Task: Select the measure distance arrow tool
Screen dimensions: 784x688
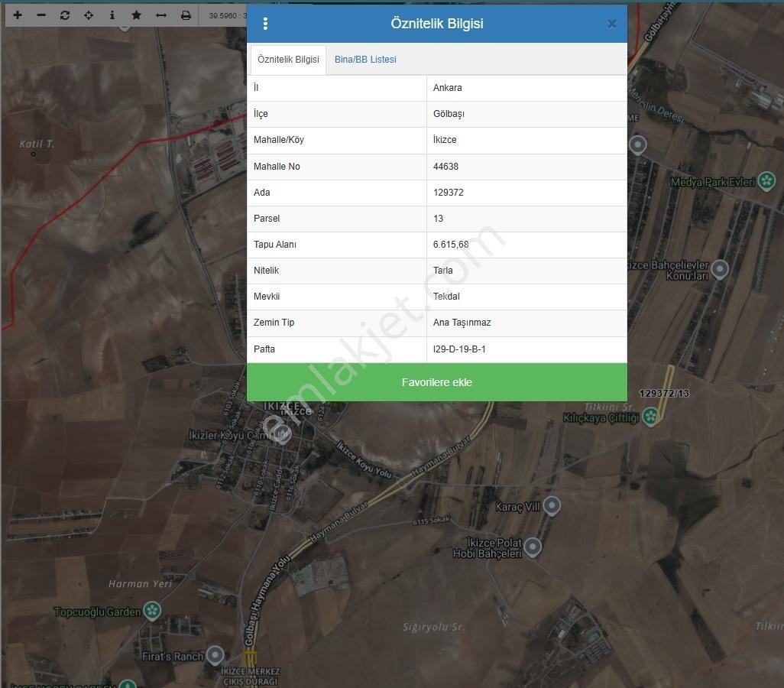Action: tap(161, 15)
